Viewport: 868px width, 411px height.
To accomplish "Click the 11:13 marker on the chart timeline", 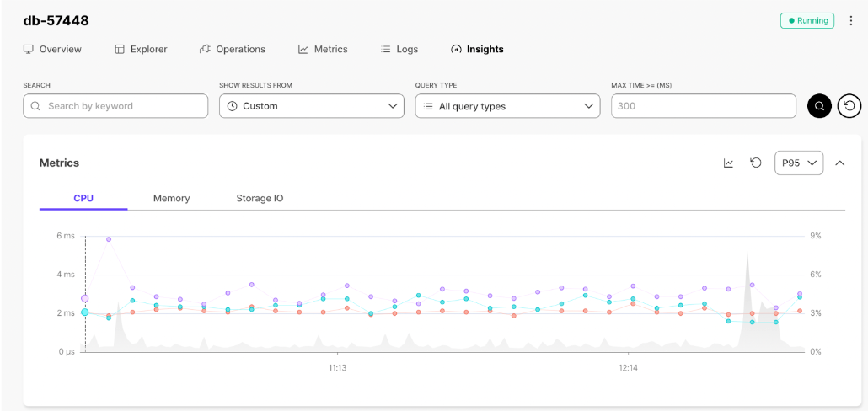I will coord(337,368).
